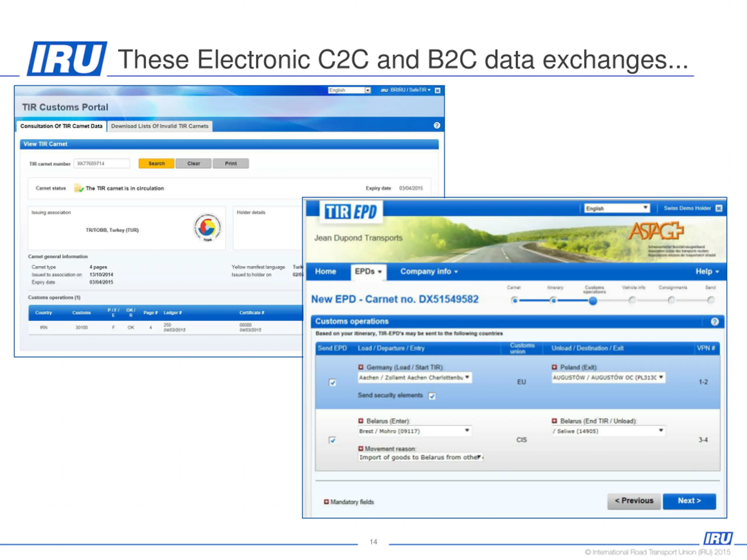Click New EPD - Carnet no. DX51549582 heading

[395, 300]
